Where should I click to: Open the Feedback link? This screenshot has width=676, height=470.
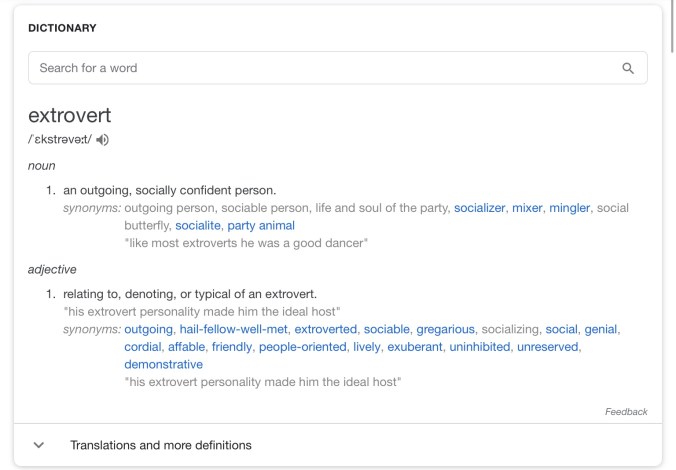(x=626, y=412)
